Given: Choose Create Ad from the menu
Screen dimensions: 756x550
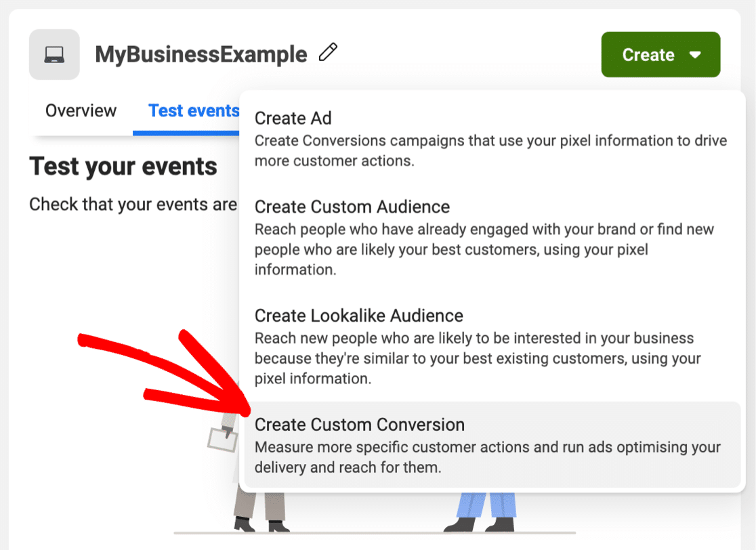Looking at the screenshot, I should coord(293,118).
